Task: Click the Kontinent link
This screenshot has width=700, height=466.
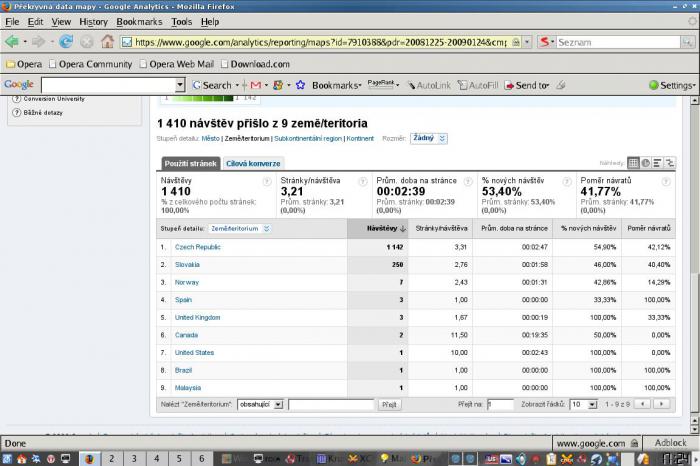Action: coord(360,138)
